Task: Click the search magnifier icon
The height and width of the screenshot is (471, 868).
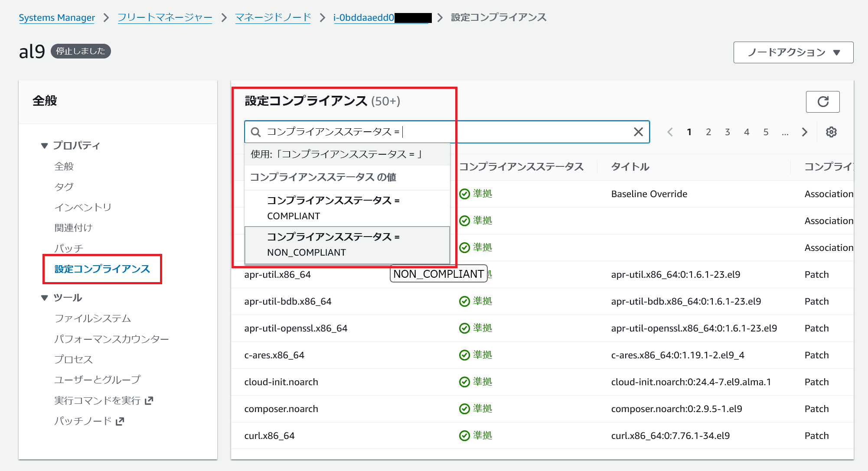Action: click(x=256, y=132)
